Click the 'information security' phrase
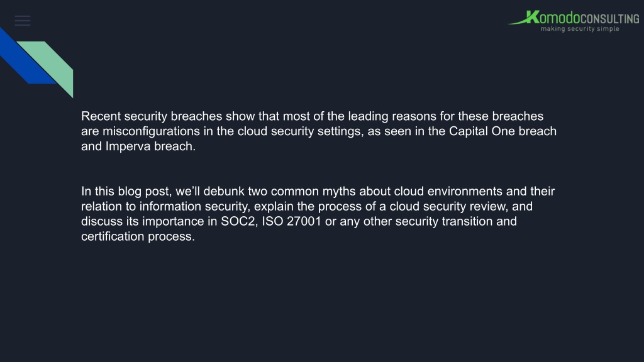The width and height of the screenshot is (644, 362). click(194, 206)
